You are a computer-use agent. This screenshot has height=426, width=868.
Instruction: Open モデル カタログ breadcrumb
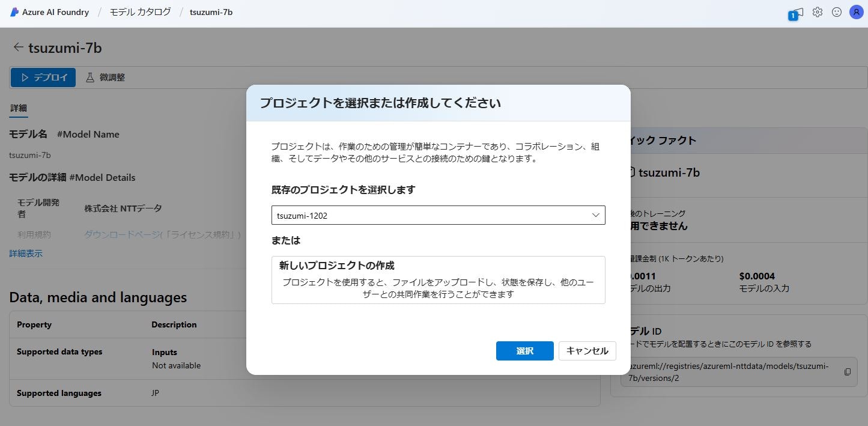point(140,12)
